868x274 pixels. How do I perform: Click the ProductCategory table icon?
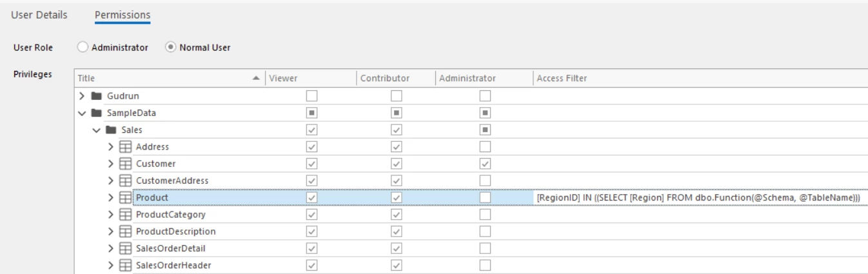coord(125,214)
